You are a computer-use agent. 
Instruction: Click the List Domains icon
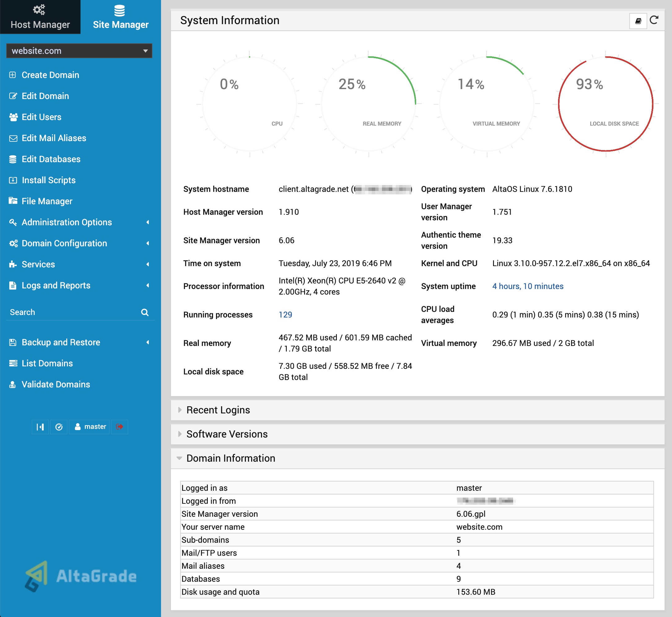point(13,363)
